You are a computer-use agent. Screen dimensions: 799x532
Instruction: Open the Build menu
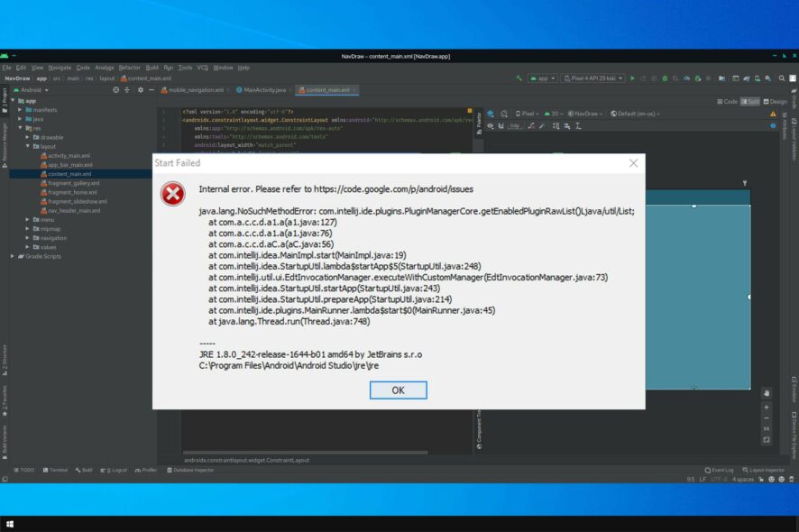point(152,68)
